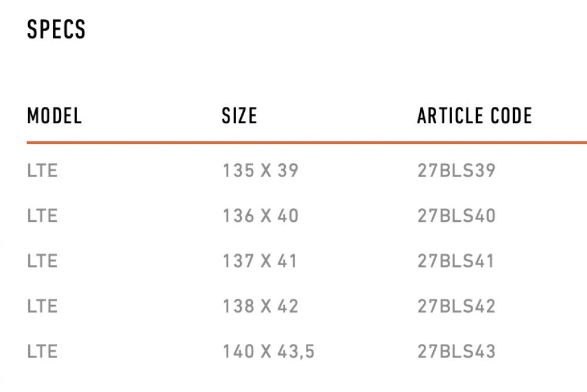Viewport: 587px width, 392px height.
Task: Pick article code 27BLS42
Action: point(457,306)
